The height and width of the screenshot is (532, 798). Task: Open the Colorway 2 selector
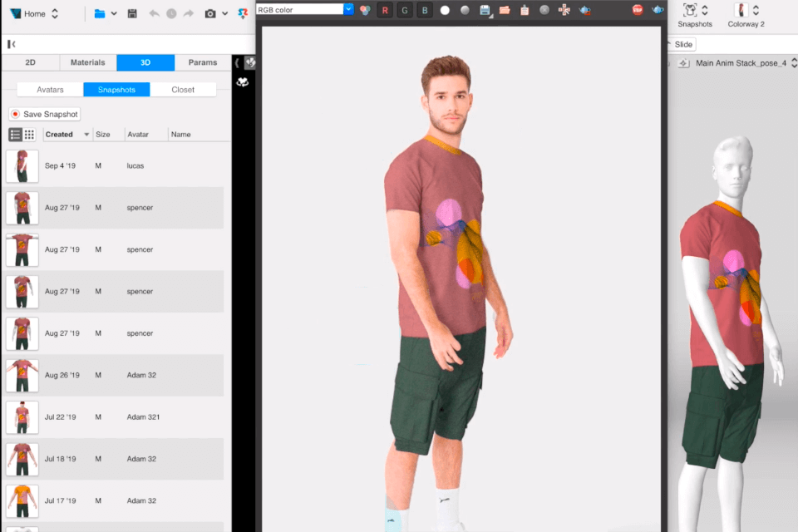(x=746, y=15)
